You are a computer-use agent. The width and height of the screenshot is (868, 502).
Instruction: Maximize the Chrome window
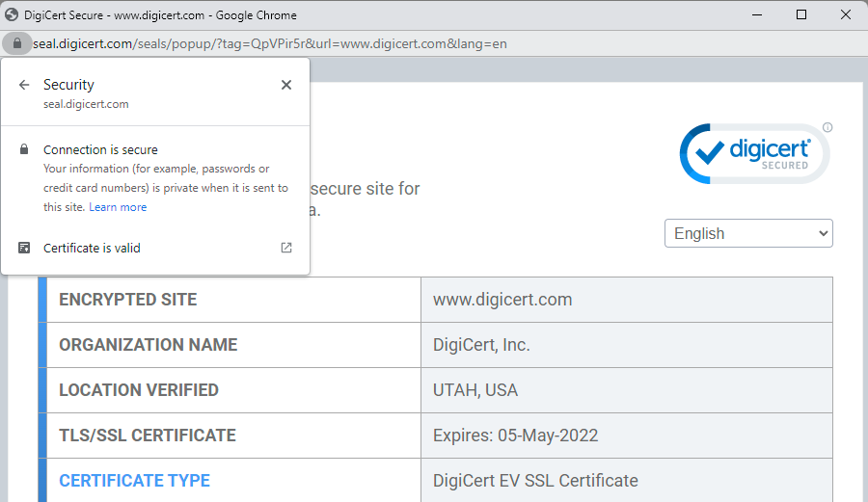[801, 14]
